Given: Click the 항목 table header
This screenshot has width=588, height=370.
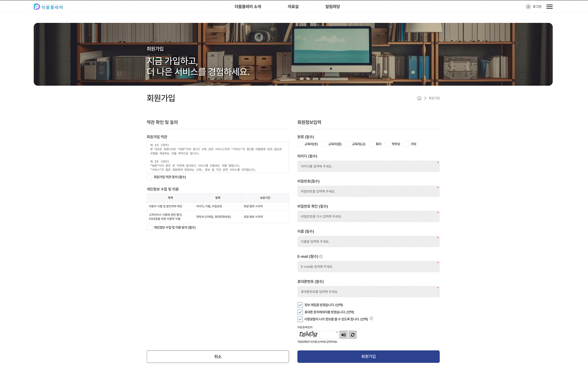Looking at the screenshot, I should tap(218, 198).
